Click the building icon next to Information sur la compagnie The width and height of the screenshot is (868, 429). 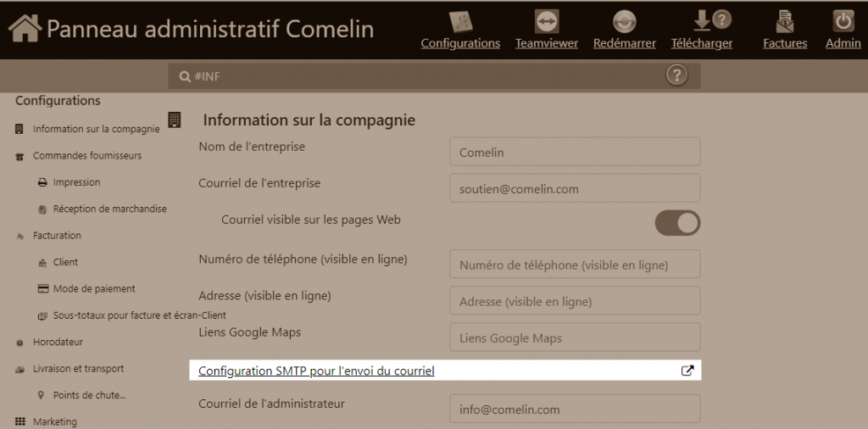point(19,129)
